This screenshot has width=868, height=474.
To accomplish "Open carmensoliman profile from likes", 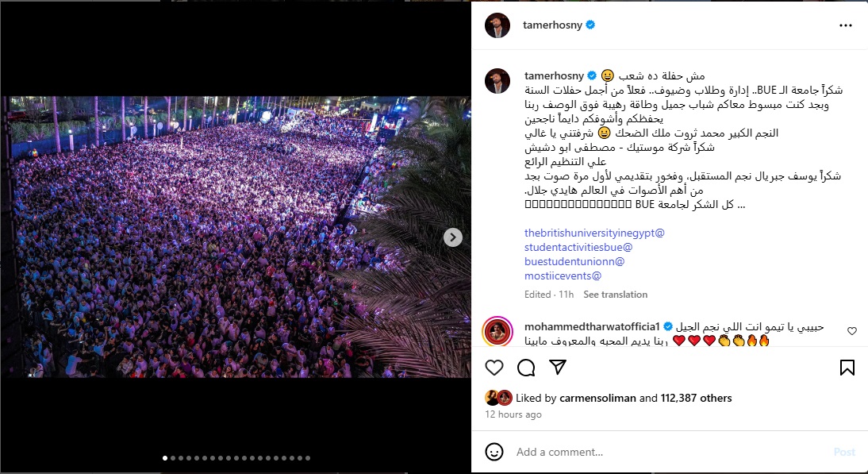I will [x=598, y=398].
